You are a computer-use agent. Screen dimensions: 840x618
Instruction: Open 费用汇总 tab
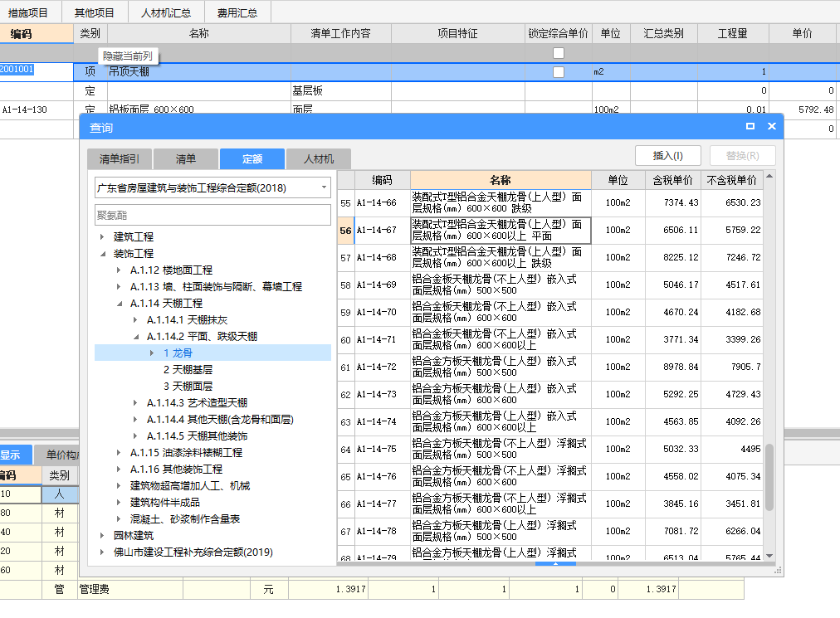(x=237, y=12)
